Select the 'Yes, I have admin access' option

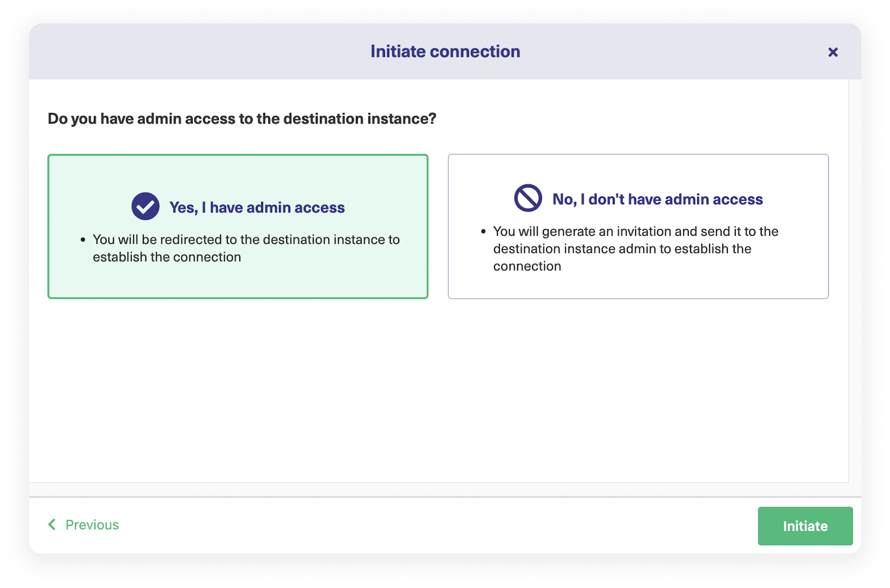[238, 226]
